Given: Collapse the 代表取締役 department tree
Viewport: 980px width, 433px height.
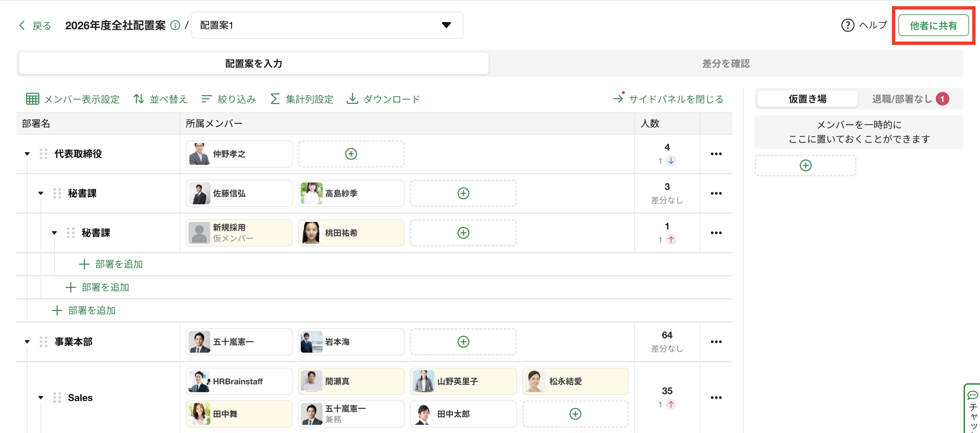Looking at the screenshot, I should click(27, 154).
